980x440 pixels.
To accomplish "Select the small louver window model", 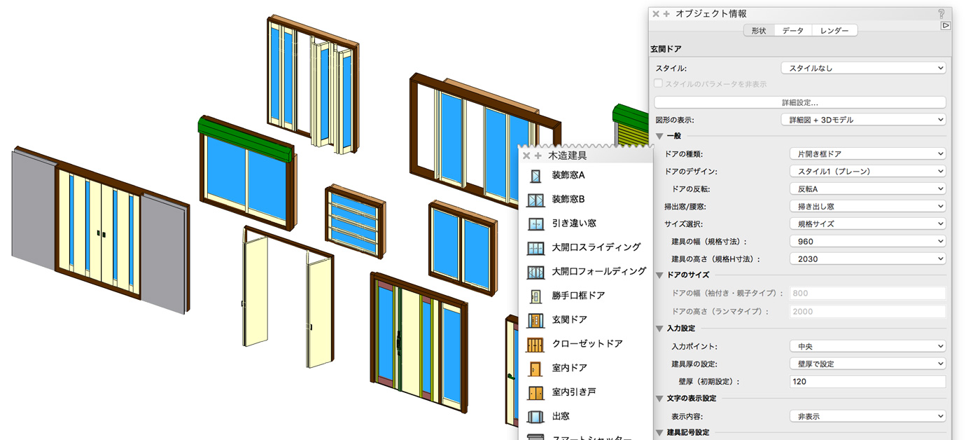I will (356, 222).
